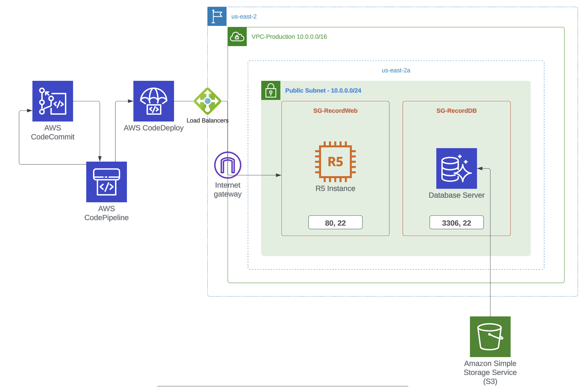This screenshot has width=588, height=387.
Task: Select the 'Internet gateway' caption text
Action: [228, 190]
